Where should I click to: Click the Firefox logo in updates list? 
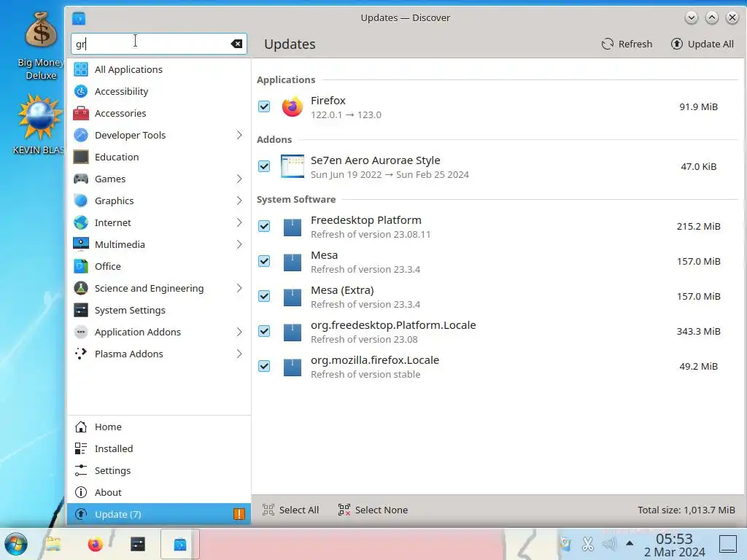[x=292, y=106]
